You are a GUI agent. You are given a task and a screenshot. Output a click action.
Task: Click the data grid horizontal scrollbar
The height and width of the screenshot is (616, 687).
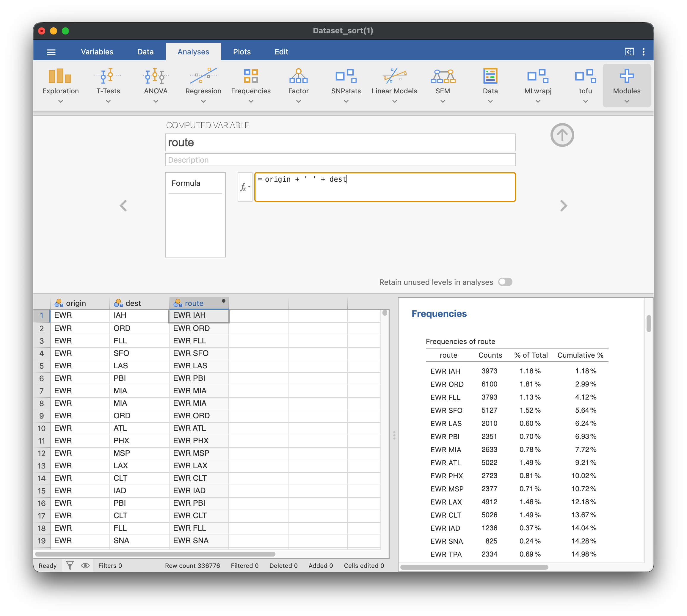click(155, 554)
